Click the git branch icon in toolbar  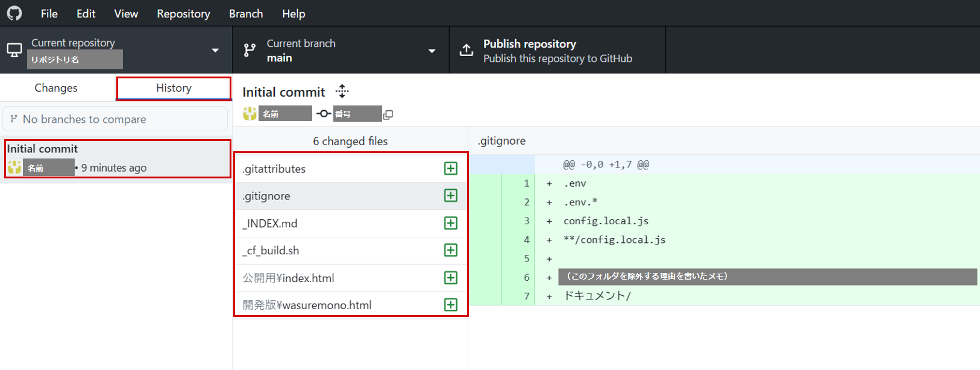point(250,50)
